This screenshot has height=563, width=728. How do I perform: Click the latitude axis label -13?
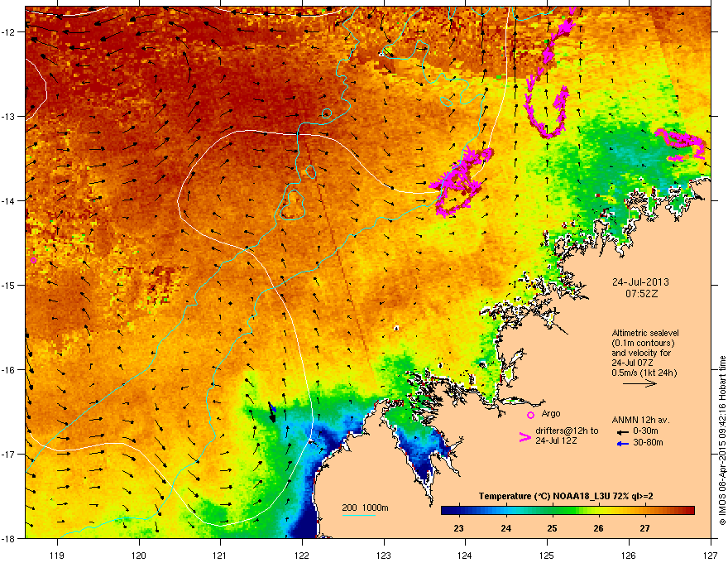[8, 116]
